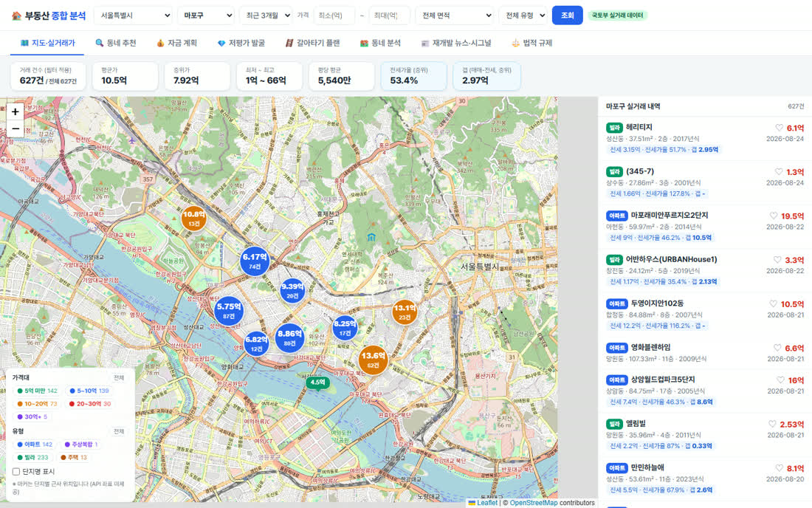812x508 pixels.
Task: Open the 동네 추천 tab
Action: point(115,43)
